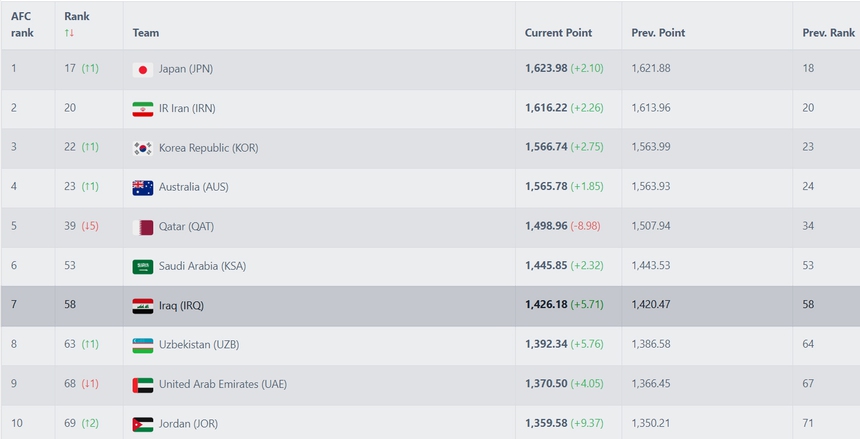Click the Prev. Point column header

click(658, 33)
